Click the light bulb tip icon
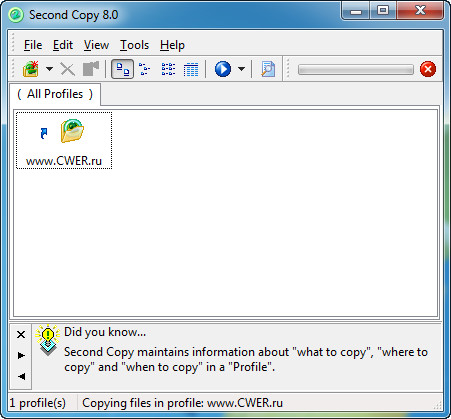The image size is (451, 419). point(48,340)
